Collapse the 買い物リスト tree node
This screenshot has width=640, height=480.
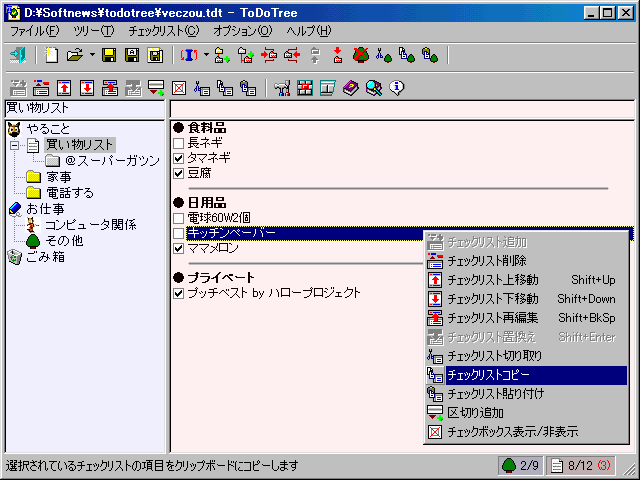(15, 145)
